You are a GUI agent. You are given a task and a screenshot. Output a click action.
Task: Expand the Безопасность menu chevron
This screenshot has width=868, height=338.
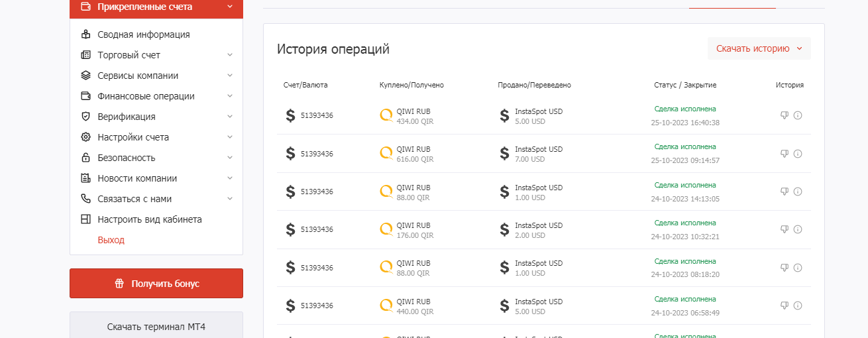[x=230, y=158]
